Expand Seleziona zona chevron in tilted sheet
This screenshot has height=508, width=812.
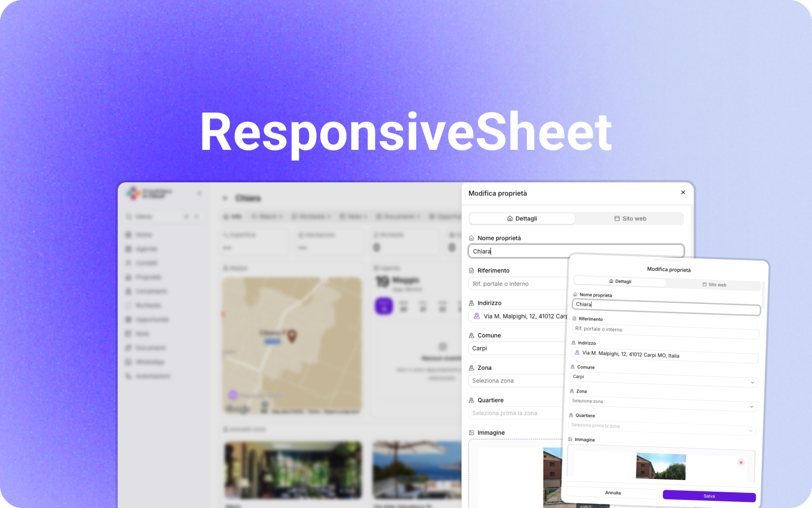coord(751,407)
